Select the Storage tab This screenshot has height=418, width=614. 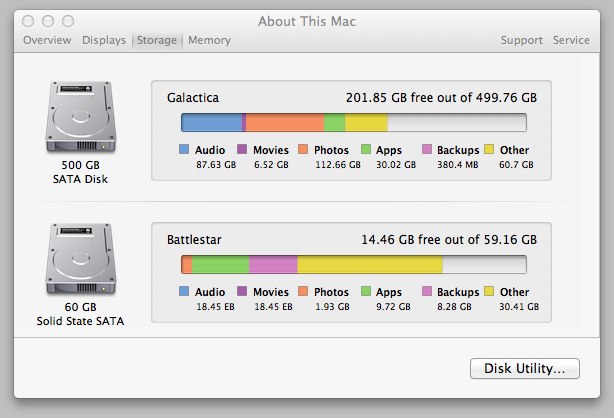[157, 40]
